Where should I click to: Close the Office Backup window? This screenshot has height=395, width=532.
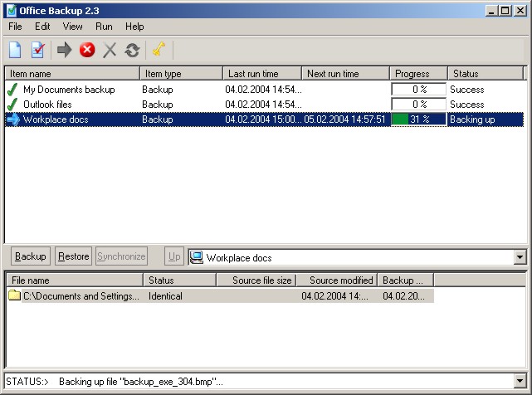tap(520, 11)
